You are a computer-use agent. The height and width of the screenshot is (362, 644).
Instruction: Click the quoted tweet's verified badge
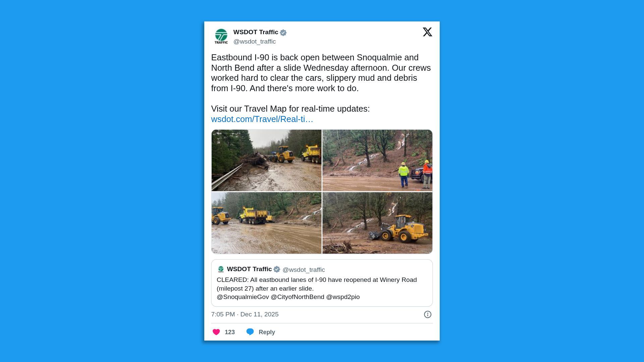pyautogui.click(x=277, y=269)
